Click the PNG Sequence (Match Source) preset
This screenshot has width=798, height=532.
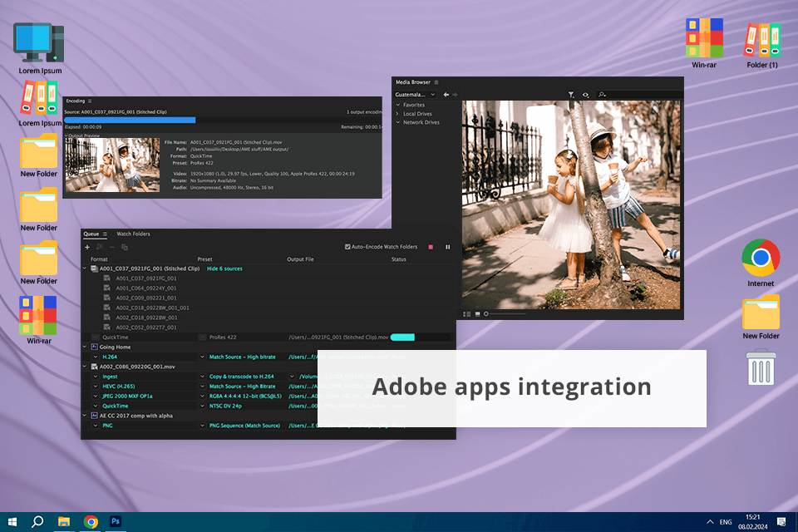[244, 426]
